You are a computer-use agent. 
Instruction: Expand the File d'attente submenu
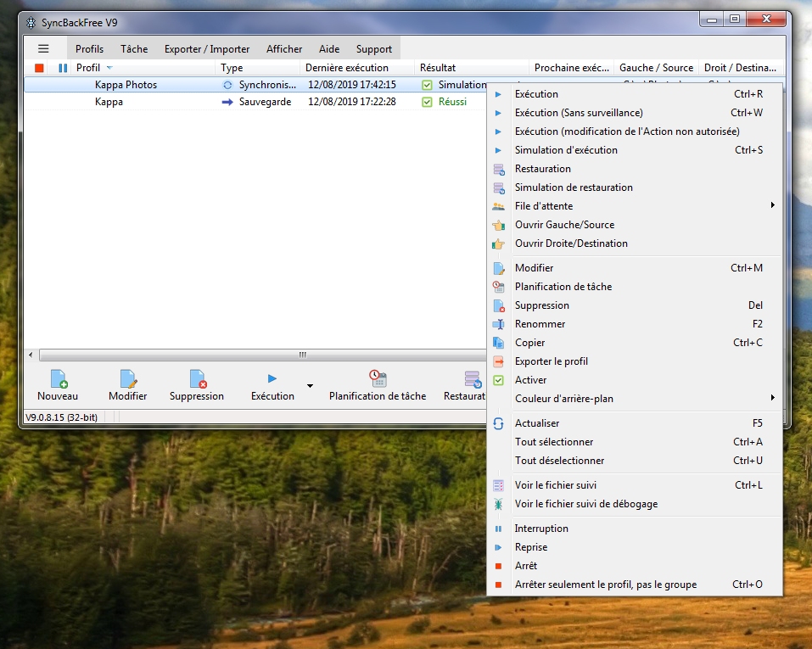773,205
